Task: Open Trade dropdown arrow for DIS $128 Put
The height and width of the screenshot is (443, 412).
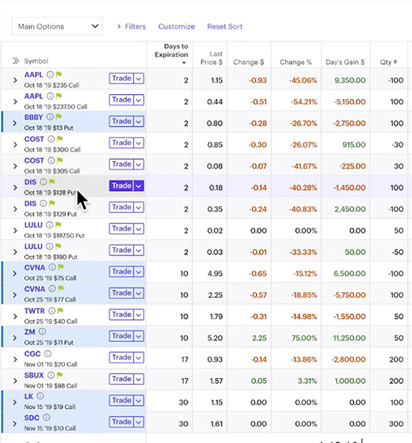Action: pyautogui.click(x=139, y=186)
